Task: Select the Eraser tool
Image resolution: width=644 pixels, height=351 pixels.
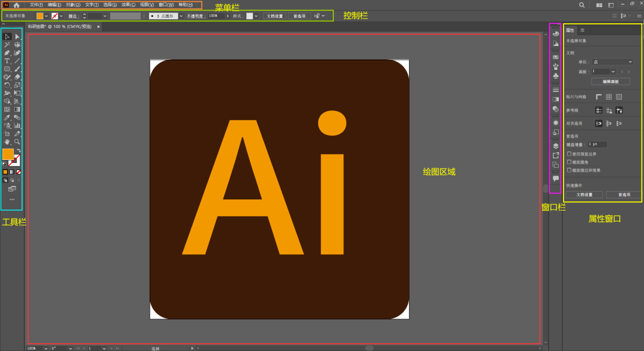Action: [17, 77]
